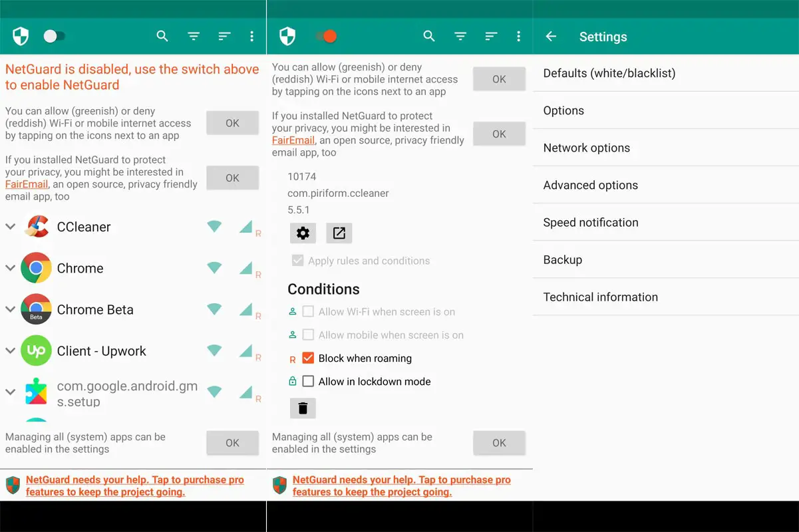
Task: Open the FairEmail link in left screen
Action: 27,184
